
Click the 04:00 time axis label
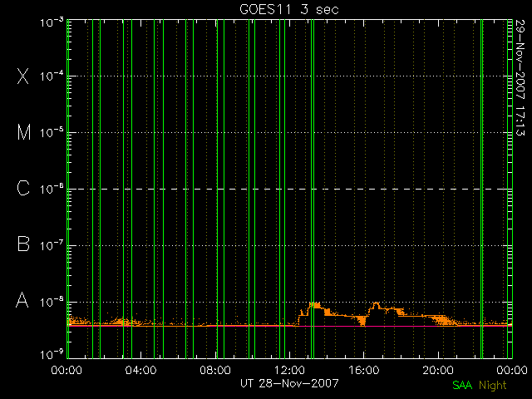tap(140, 370)
